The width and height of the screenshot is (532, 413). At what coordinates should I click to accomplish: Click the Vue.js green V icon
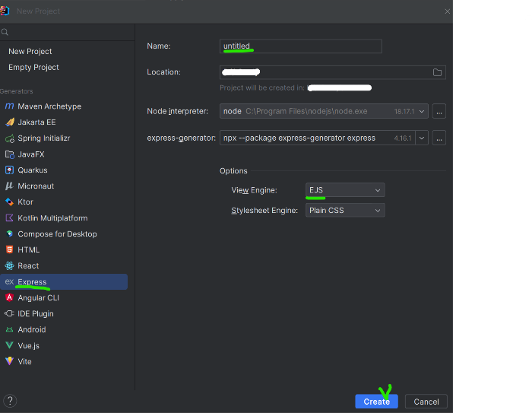pyautogui.click(x=9, y=346)
